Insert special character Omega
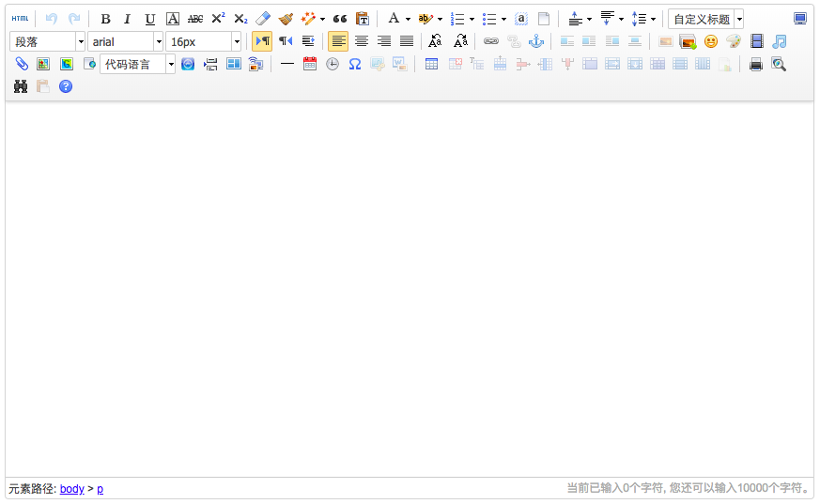This screenshot has height=504, width=820. [355, 64]
